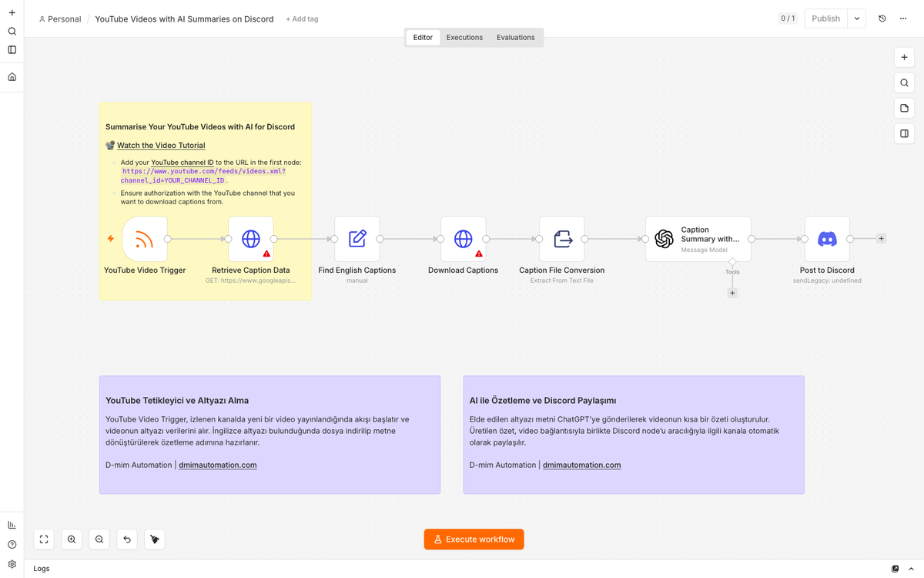This screenshot has height=578, width=924.
Task: Open Watch the Video Tutorial link
Action: 161,145
